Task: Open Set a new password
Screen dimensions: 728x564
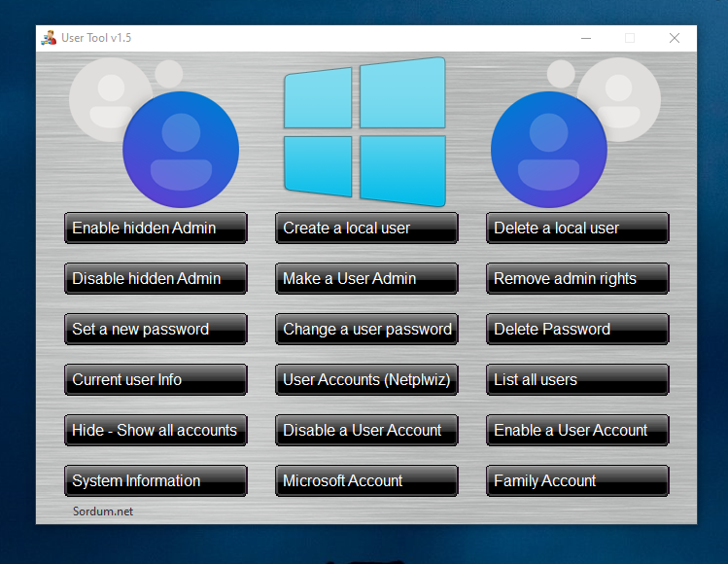Action: point(156,330)
